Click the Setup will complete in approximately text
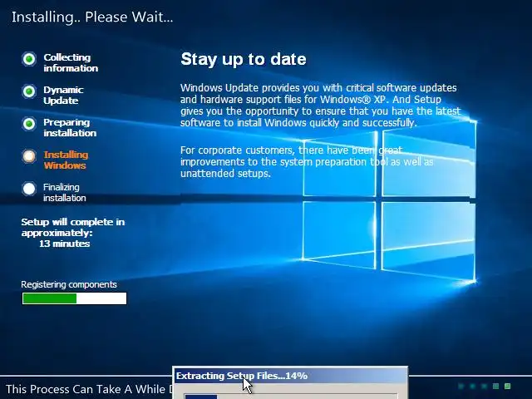Image resolution: width=532 pixels, height=399 pixels. pyautogui.click(x=73, y=227)
